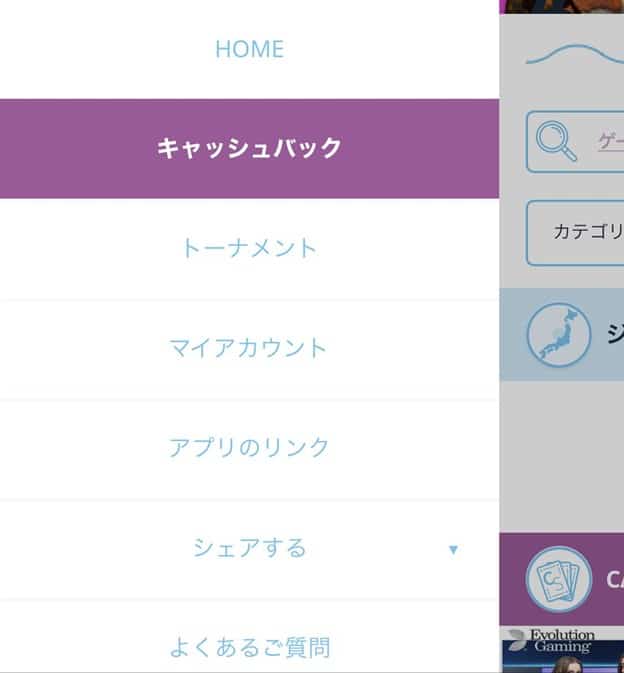Open the トーナメント menu item
Viewport: 624px width, 673px height.
click(249, 248)
